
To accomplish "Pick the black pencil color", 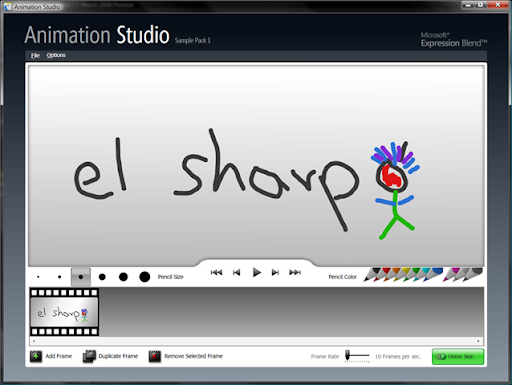I will point(371,275).
